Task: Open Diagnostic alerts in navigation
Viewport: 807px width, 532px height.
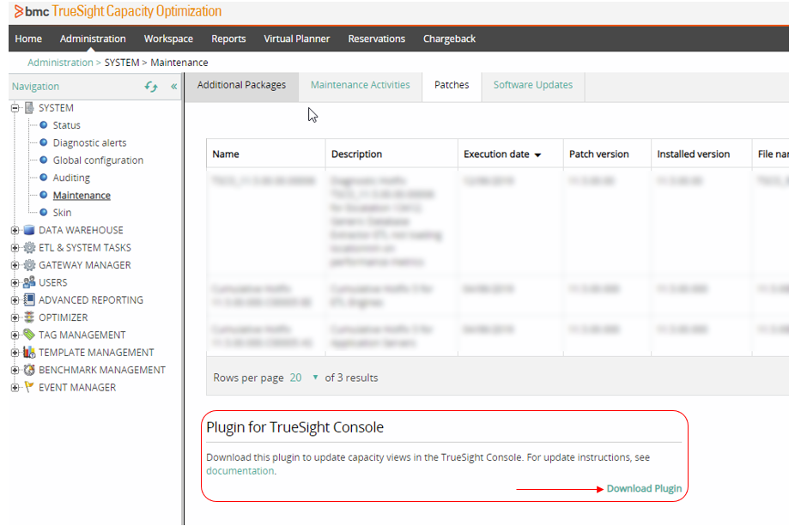Action: click(x=89, y=142)
